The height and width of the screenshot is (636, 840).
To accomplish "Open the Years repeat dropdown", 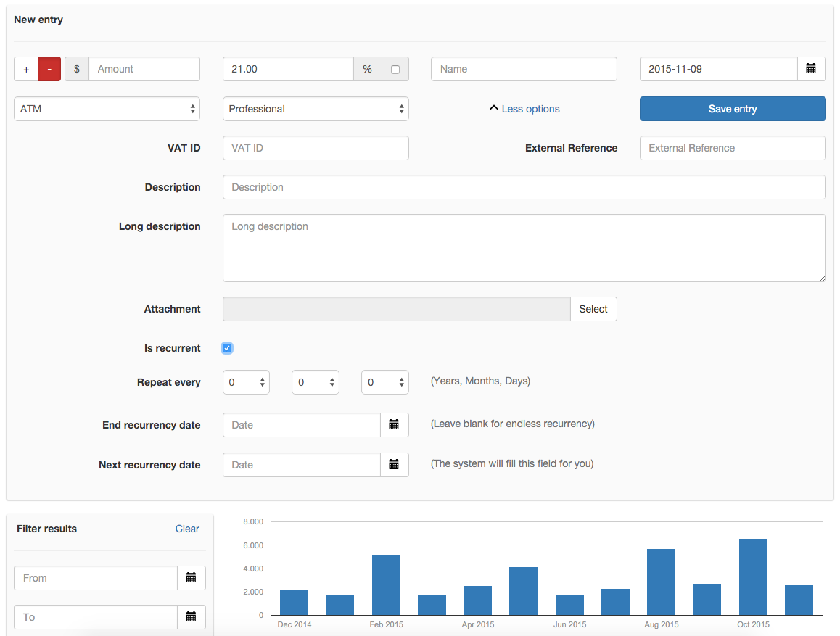I will click(x=247, y=382).
